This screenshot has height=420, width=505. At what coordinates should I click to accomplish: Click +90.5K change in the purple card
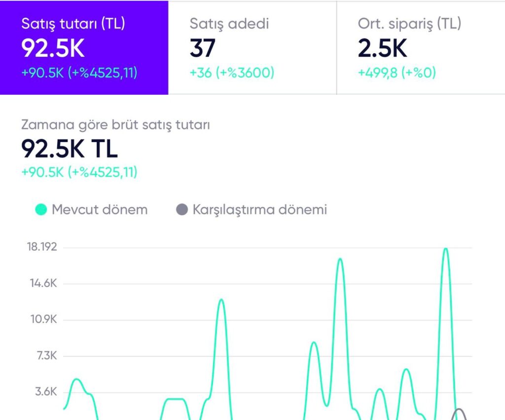pyautogui.click(x=79, y=73)
